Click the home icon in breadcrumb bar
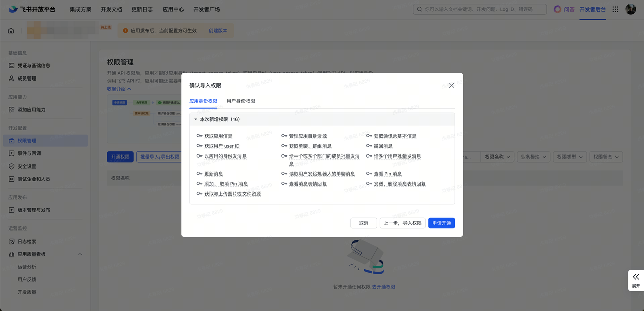Viewport: 644px width, 311px height. pyautogui.click(x=11, y=31)
